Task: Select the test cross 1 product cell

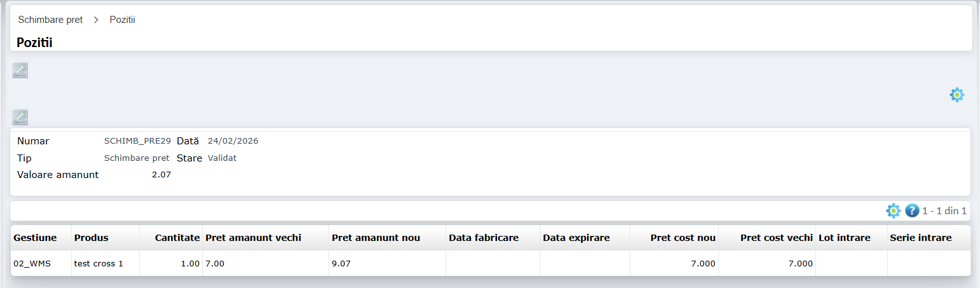Action: pos(99,263)
